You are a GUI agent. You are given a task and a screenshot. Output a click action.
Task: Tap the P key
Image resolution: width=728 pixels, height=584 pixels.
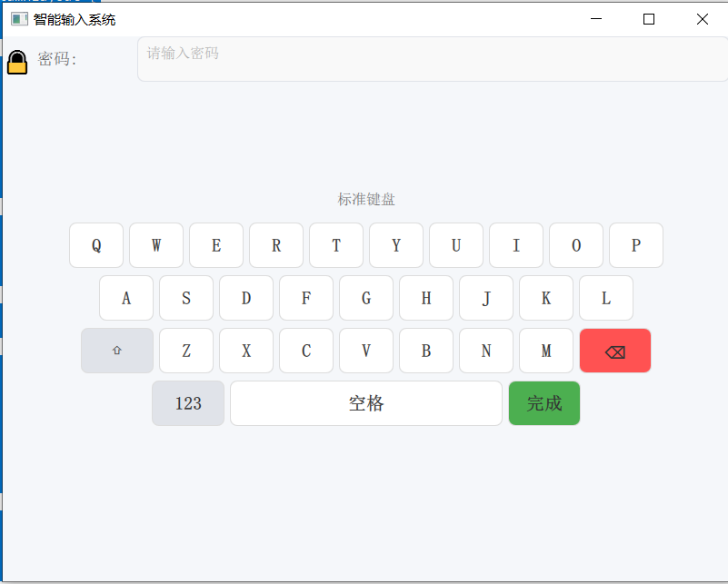click(x=636, y=245)
